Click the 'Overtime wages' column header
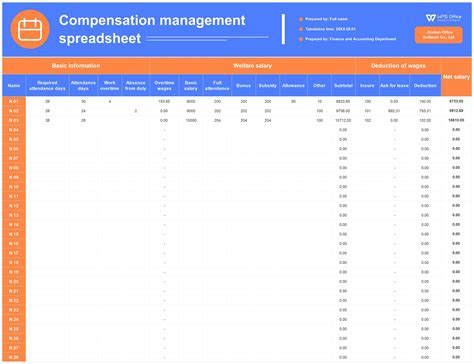The height and width of the screenshot is (364, 474). [x=164, y=86]
